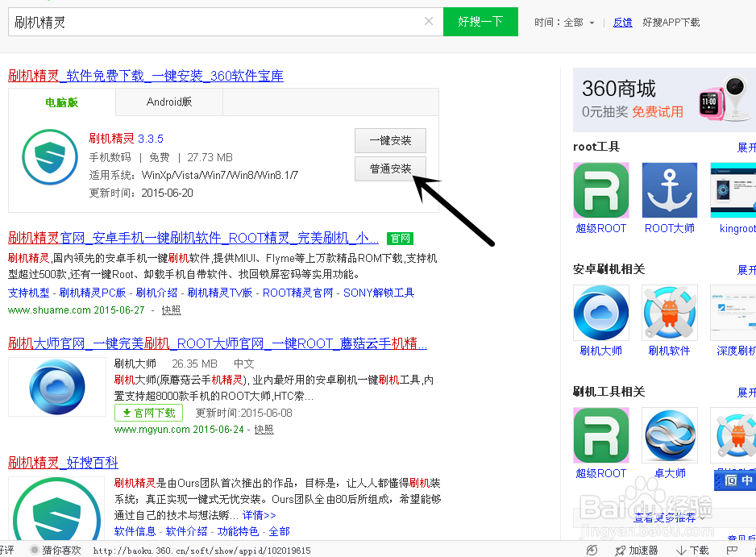Image resolution: width=756 pixels, height=557 pixels.
Task: Clear the search box with the X icon
Action: point(428,21)
